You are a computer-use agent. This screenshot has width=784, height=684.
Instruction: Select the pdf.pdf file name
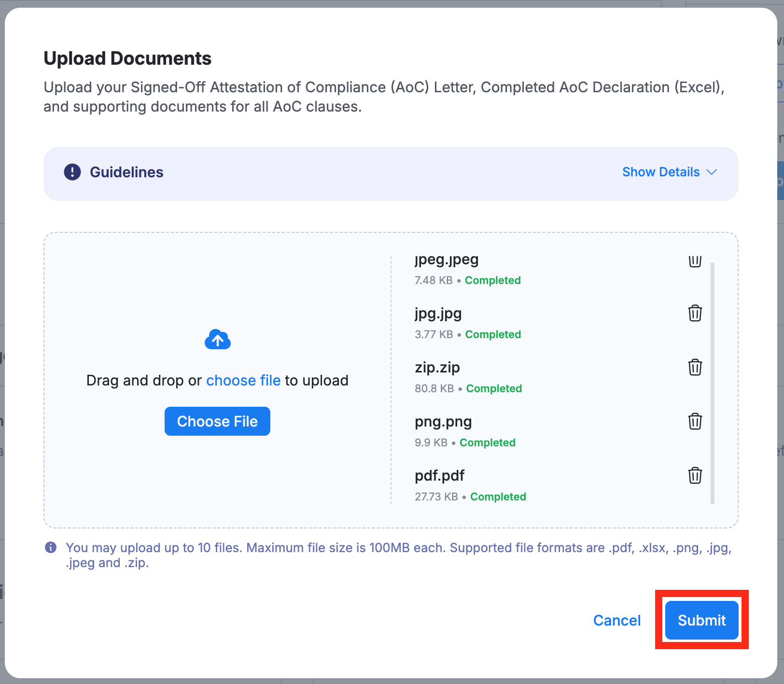439,476
